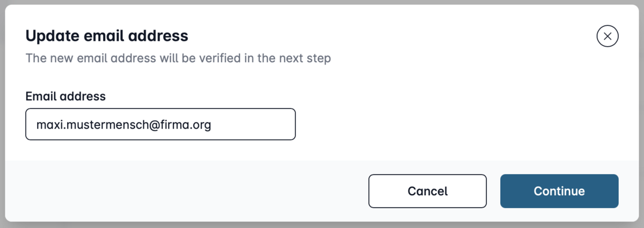Viewport: 644px width, 228px height.
Task: Confirm the new email with Continue
Action: click(559, 191)
